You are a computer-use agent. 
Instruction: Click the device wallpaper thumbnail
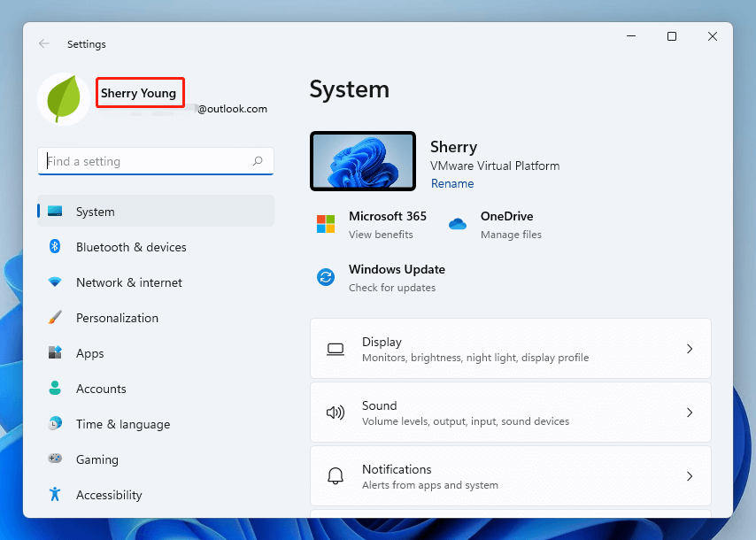(x=363, y=160)
